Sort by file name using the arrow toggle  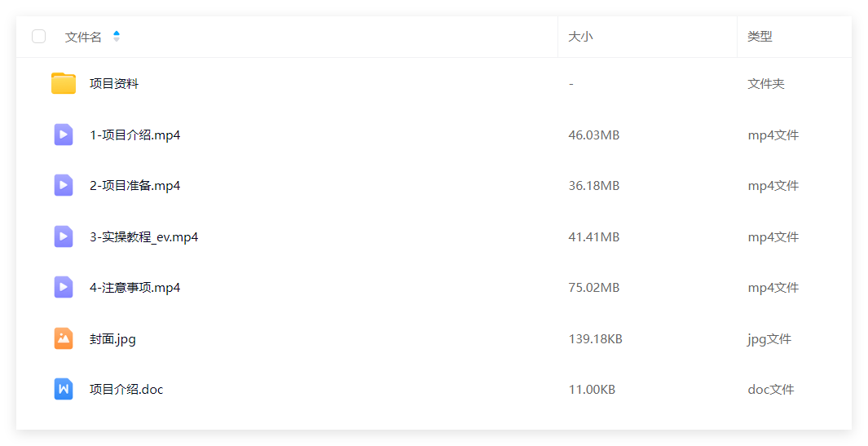point(117,37)
